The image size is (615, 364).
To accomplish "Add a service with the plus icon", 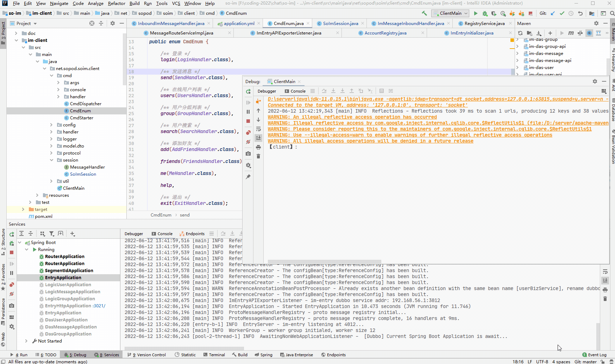I will click(x=73, y=233).
